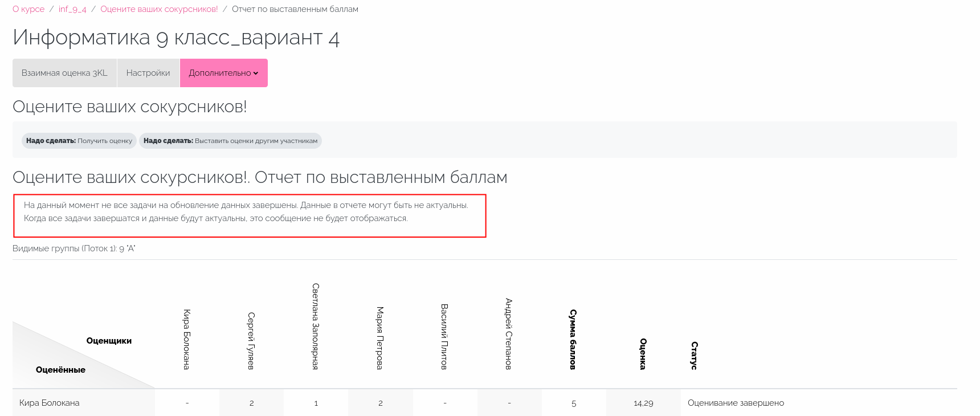Screen dimensions: 980x416
Task: Select the 'Светлана Заполярная' column header
Action: click(316, 326)
